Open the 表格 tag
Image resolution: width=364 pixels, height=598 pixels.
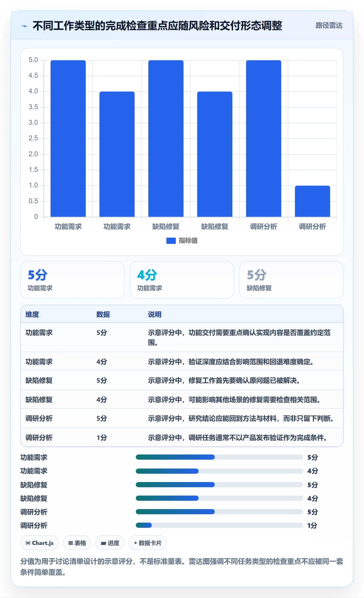coord(77,543)
